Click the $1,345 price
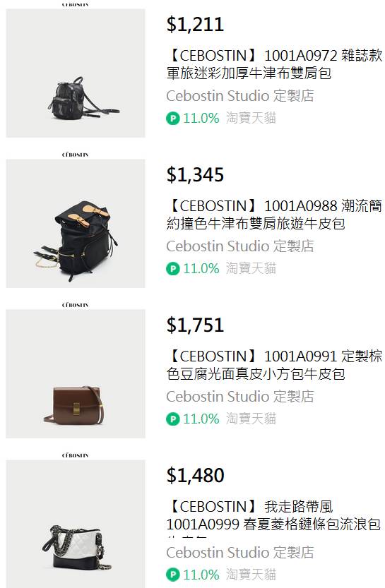Screen dimensions: 385x588 click(195, 175)
